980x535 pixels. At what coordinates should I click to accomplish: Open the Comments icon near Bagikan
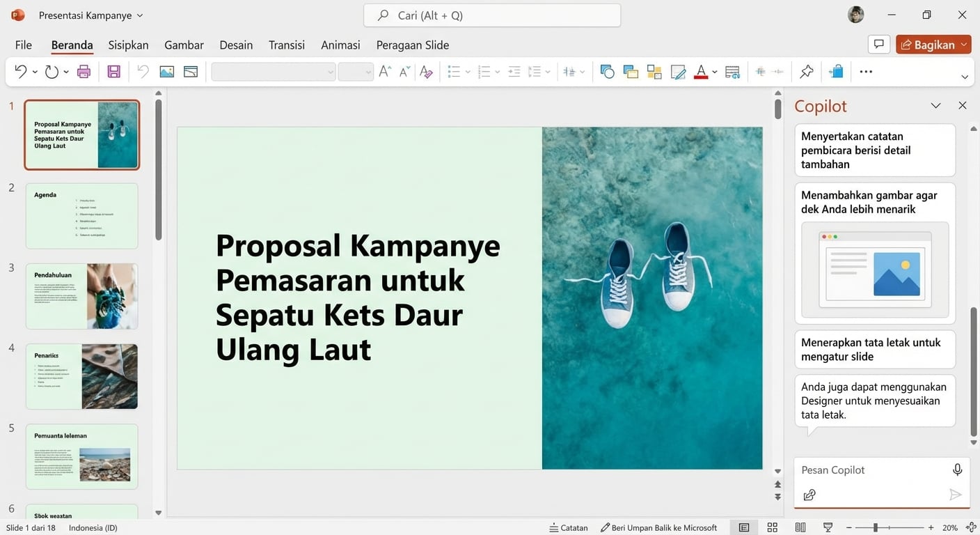coord(878,43)
